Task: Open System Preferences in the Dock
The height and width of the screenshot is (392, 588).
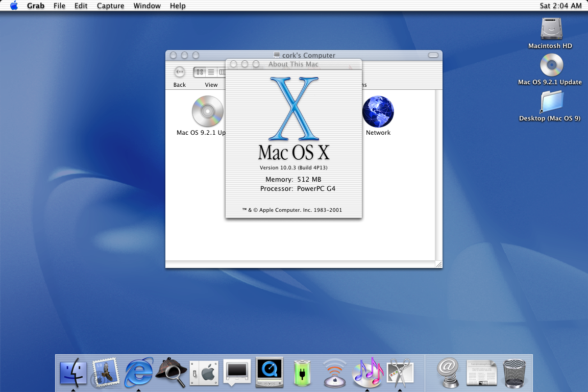Action: pos(204,373)
